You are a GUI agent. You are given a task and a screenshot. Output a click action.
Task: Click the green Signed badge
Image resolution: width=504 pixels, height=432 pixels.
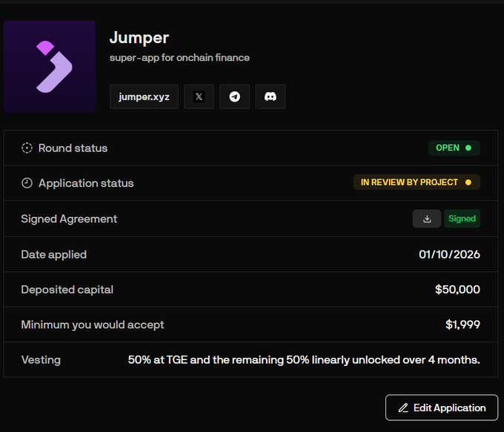[462, 219]
